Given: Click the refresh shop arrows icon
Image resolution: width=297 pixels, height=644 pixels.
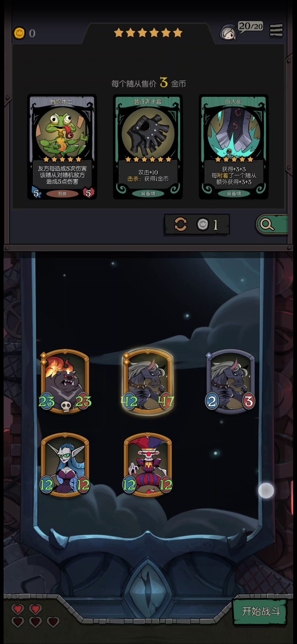Looking at the screenshot, I should click(180, 224).
